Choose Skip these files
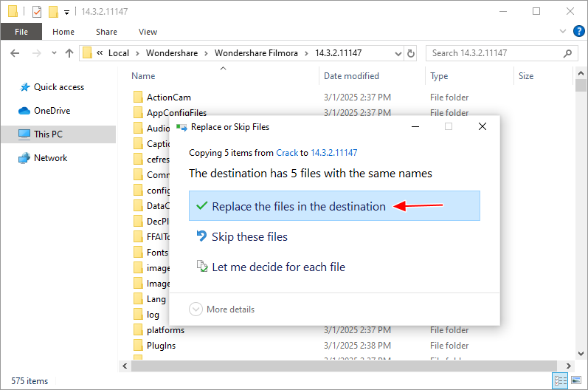 [249, 237]
